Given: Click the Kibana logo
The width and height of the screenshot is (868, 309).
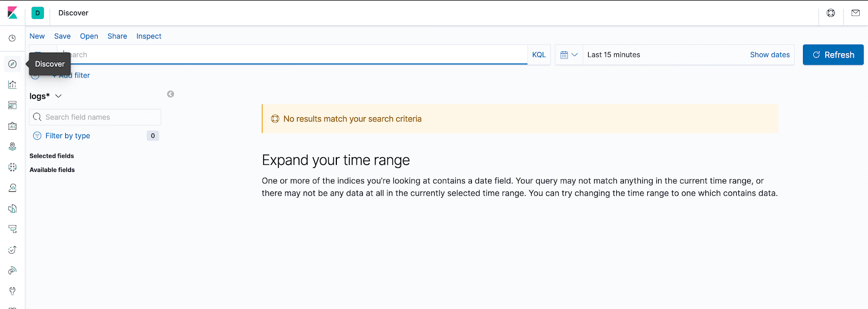Looking at the screenshot, I should pyautogui.click(x=12, y=13).
